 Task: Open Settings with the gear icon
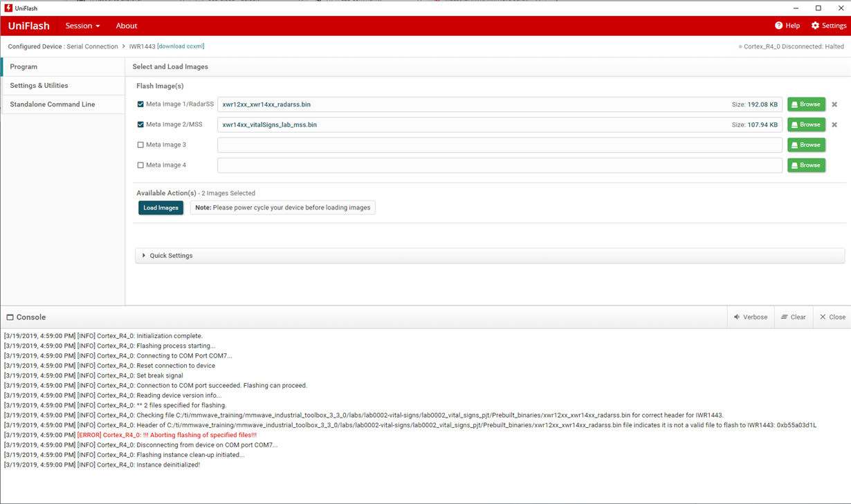tap(829, 26)
